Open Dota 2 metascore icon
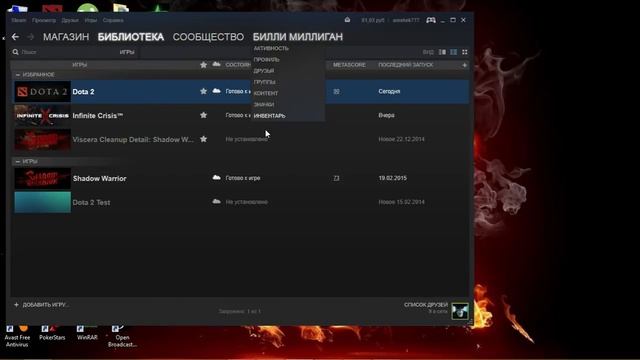 (x=336, y=91)
